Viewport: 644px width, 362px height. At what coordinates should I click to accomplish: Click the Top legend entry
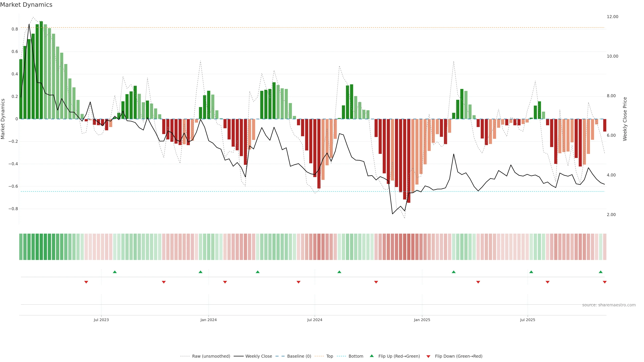pyautogui.click(x=330, y=356)
